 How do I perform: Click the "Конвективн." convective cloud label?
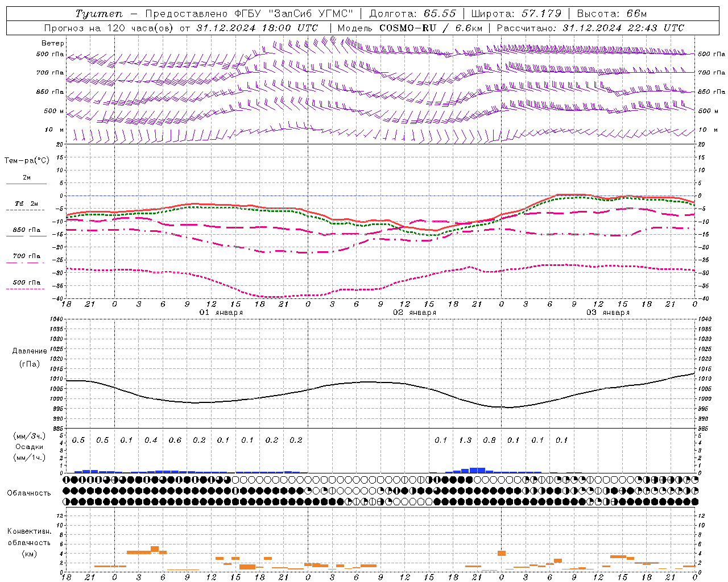click(29, 531)
